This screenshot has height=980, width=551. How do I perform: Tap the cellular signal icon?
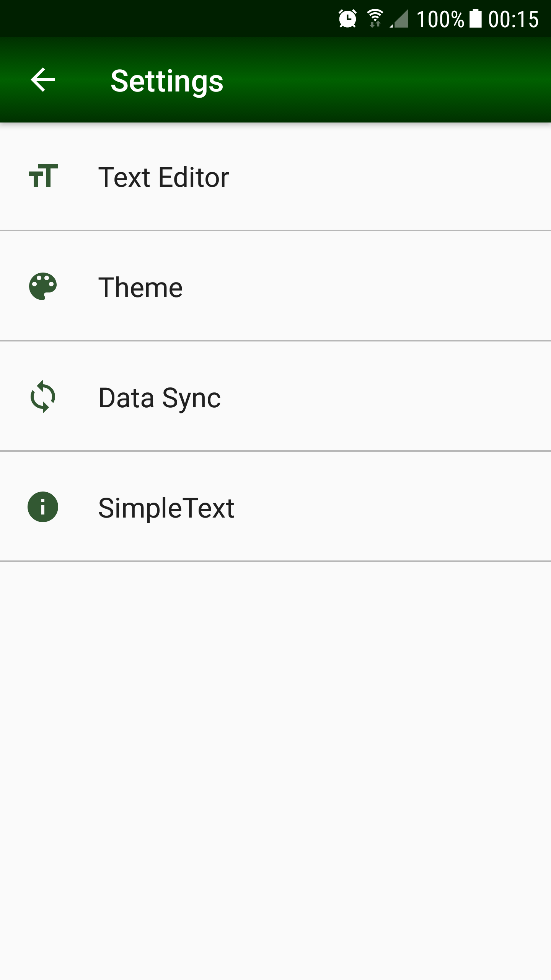point(399,19)
